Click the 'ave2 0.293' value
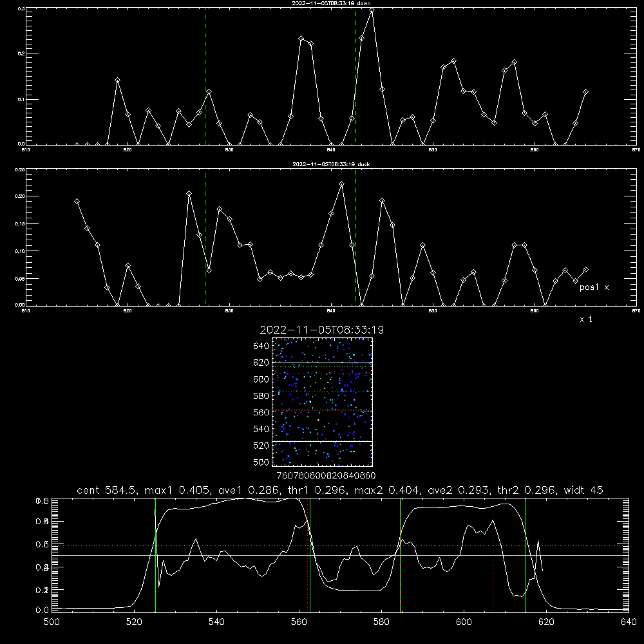This screenshot has width=644, height=644. 459,490
